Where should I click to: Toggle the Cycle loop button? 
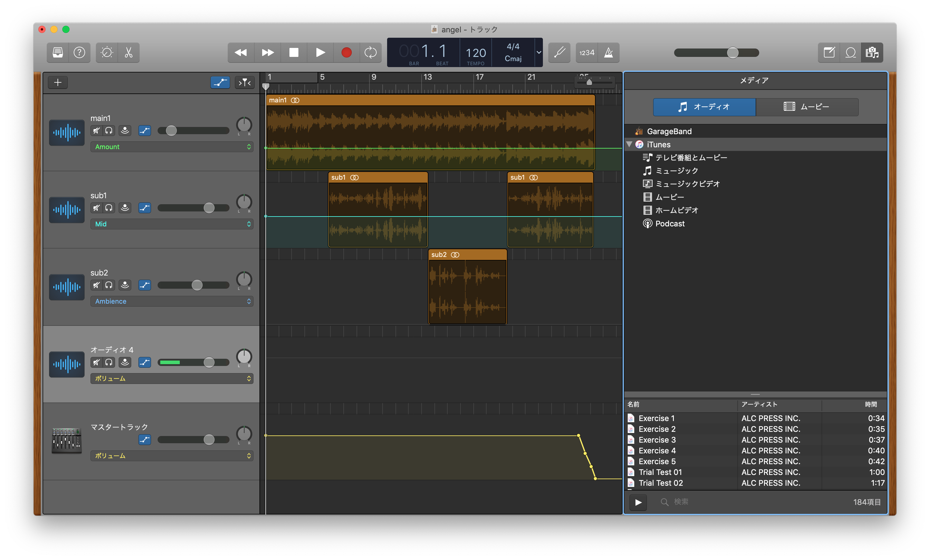(371, 52)
